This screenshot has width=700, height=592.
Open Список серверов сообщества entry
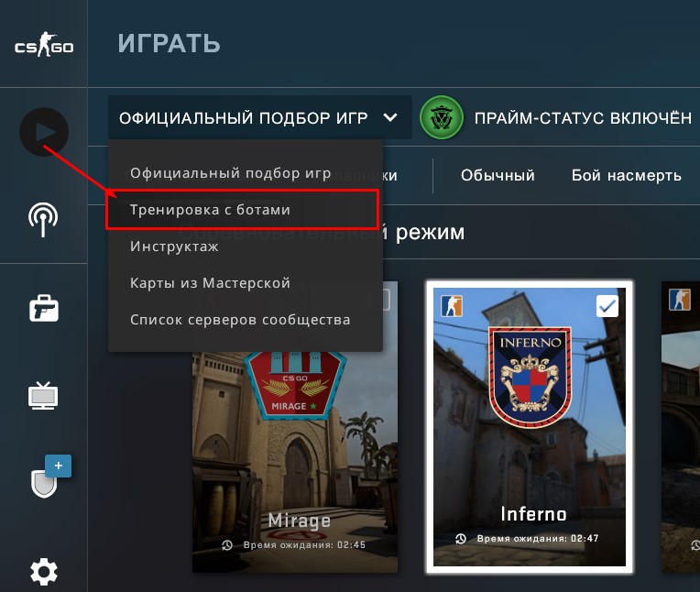click(240, 320)
